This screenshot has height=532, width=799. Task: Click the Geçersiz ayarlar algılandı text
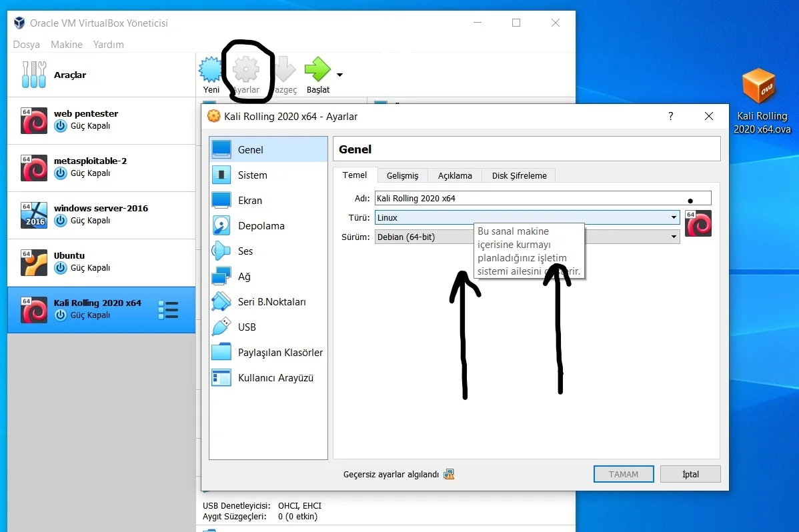pyautogui.click(x=391, y=475)
